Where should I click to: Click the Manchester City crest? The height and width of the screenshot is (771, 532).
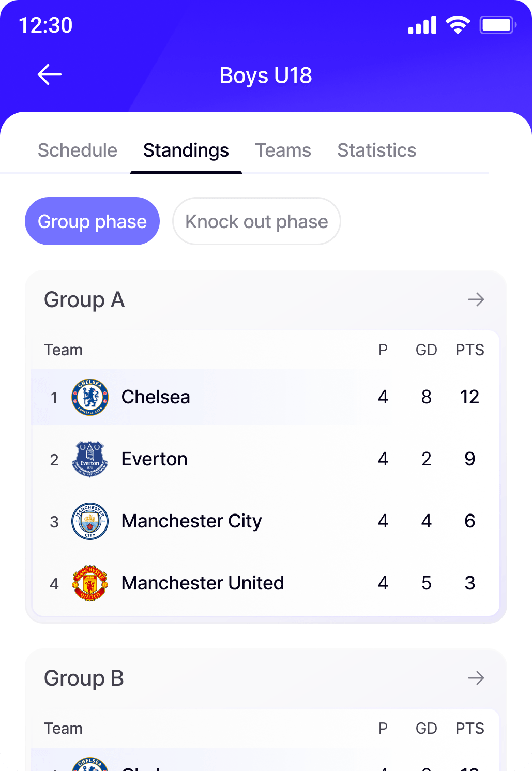point(90,521)
